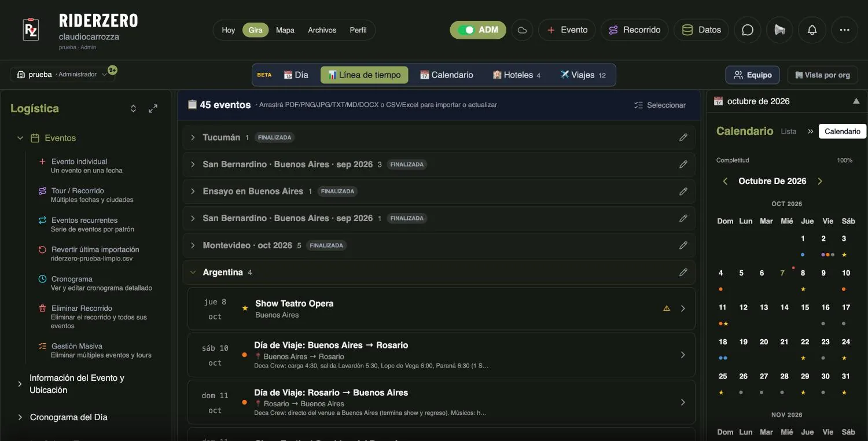This screenshot has height=441, width=868.
Task: Select the Calendario view tab
Action: tap(446, 75)
